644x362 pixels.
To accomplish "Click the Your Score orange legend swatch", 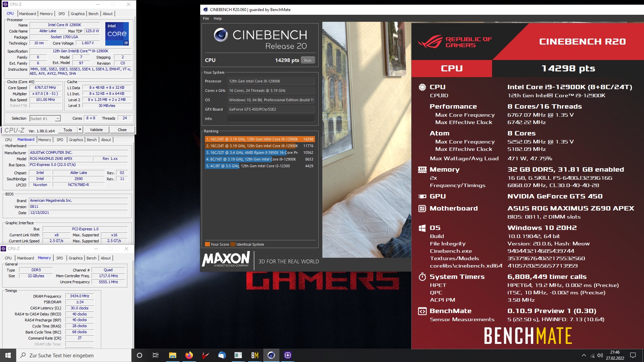I will pyautogui.click(x=207, y=244).
